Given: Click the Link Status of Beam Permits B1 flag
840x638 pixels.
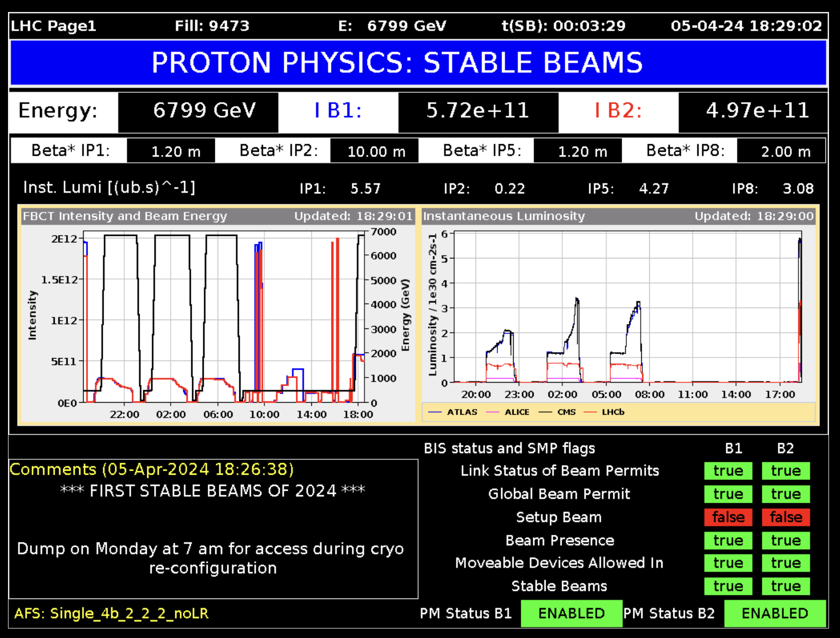Looking at the screenshot, I should tap(728, 471).
